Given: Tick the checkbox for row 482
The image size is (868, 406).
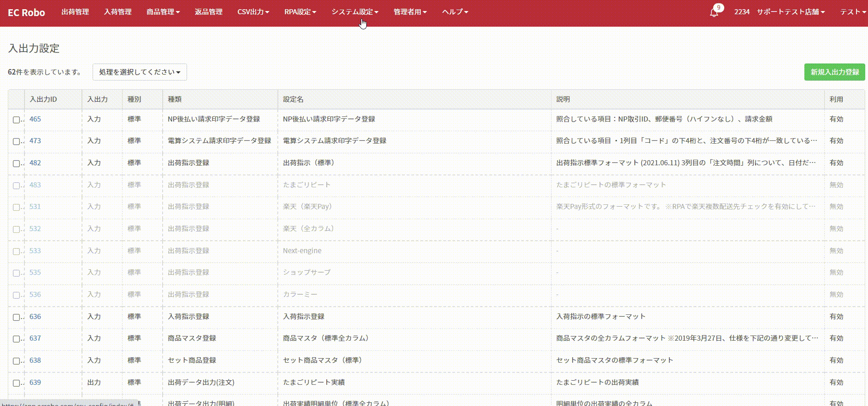Looking at the screenshot, I should coord(16,163).
